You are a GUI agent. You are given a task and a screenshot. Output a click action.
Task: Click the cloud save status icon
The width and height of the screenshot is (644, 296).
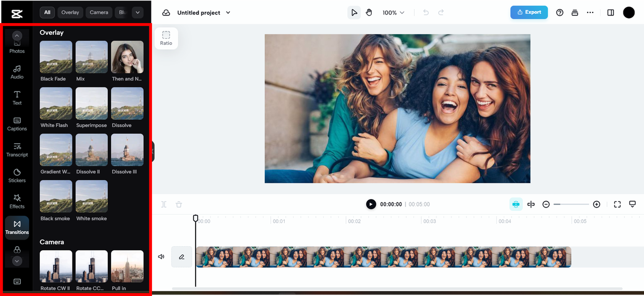point(166,13)
